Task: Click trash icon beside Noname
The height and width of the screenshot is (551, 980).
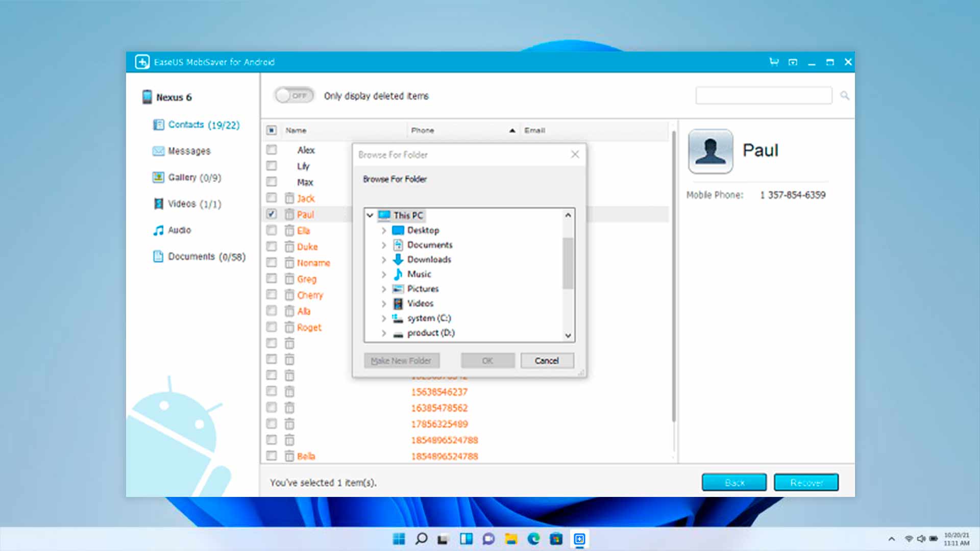Action: point(289,263)
